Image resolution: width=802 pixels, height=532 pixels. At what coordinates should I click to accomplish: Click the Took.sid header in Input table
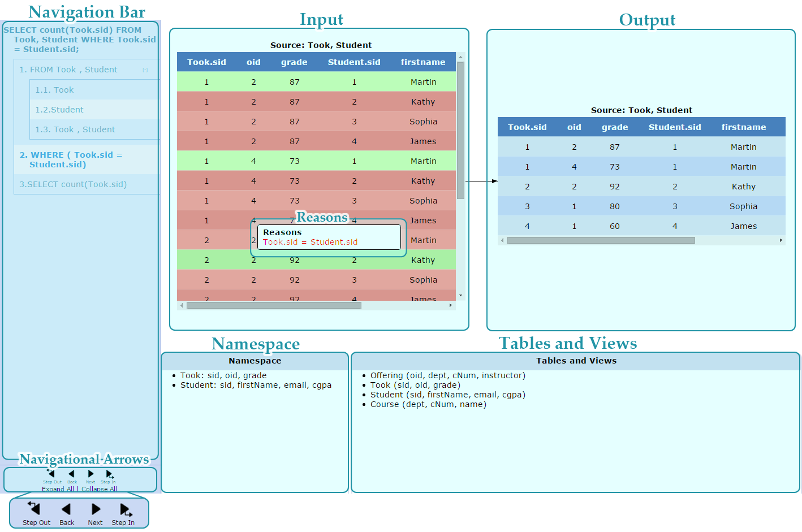pos(206,62)
